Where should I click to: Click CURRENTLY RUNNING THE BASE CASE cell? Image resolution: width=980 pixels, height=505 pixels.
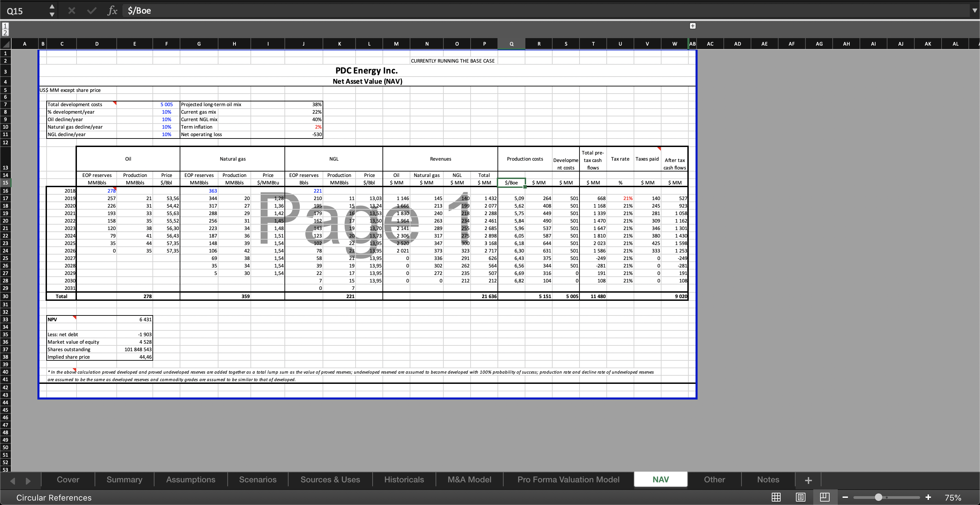pyautogui.click(x=453, y=61)
